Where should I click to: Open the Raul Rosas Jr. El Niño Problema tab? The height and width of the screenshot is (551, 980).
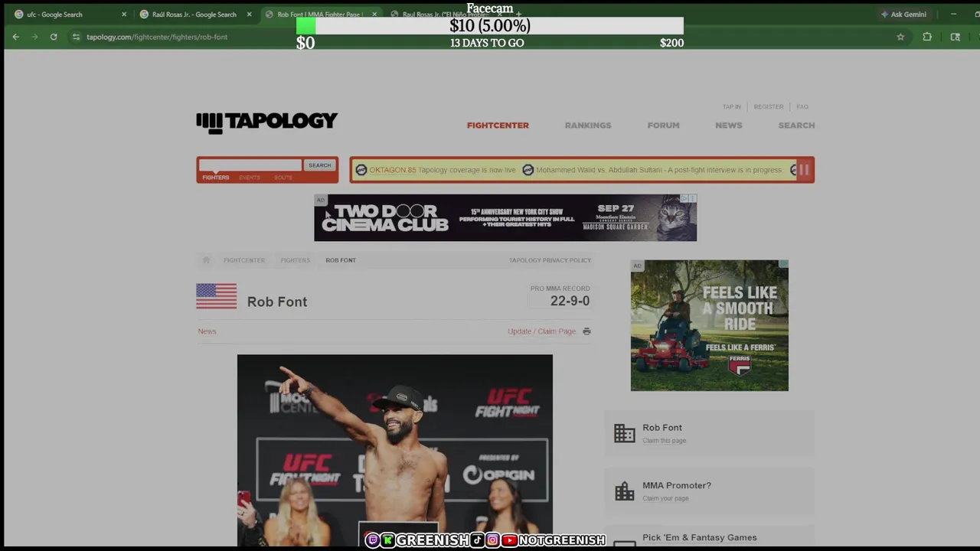coord(444,14)
